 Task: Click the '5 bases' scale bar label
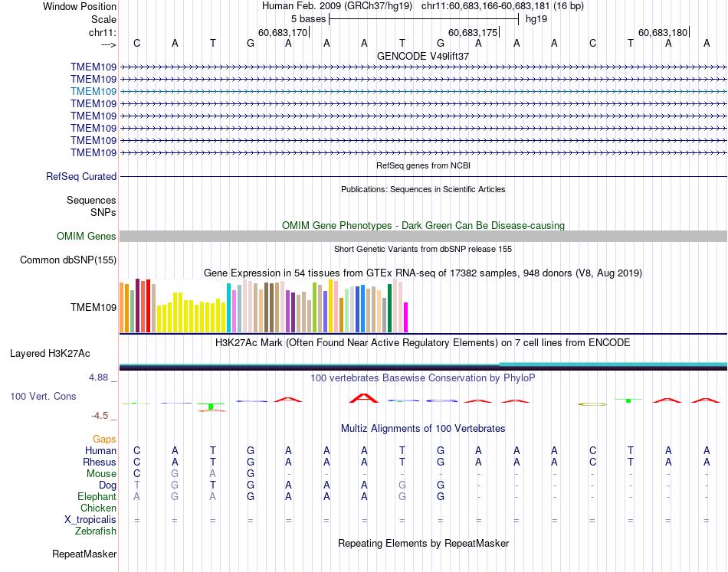[308, 19]
